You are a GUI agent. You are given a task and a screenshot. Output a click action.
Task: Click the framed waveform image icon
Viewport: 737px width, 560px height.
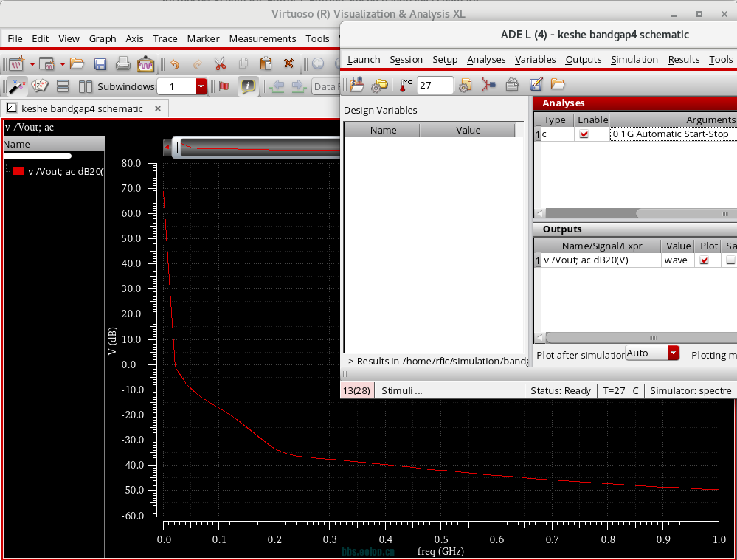[x=146, y=63]
